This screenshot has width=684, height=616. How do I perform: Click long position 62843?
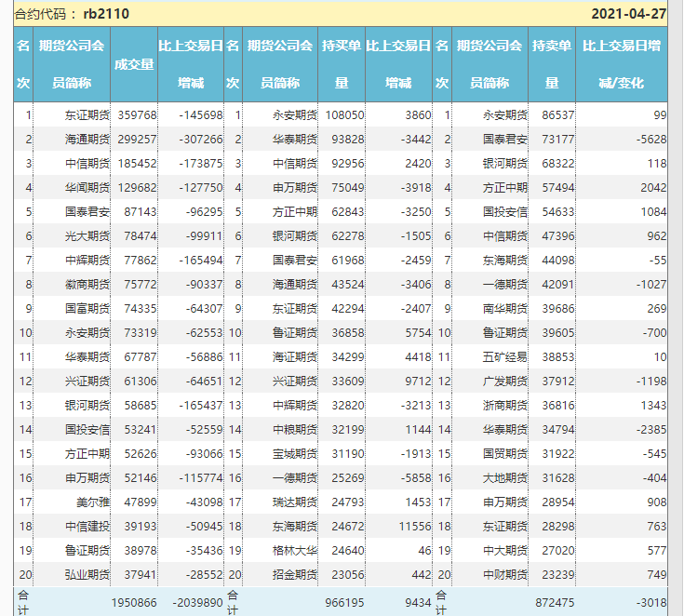click(x=348, y=212)
